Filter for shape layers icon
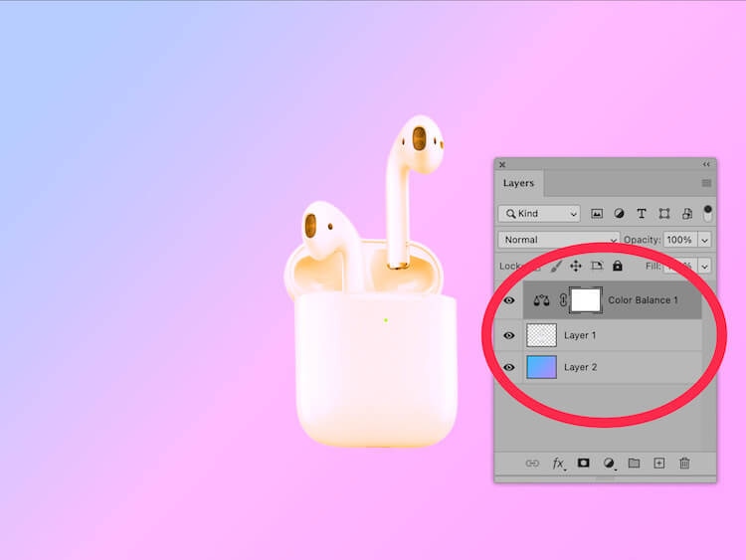 663,214
